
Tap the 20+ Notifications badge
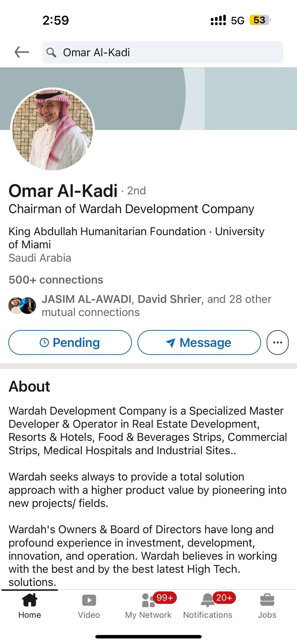click(x=224, y=598)
